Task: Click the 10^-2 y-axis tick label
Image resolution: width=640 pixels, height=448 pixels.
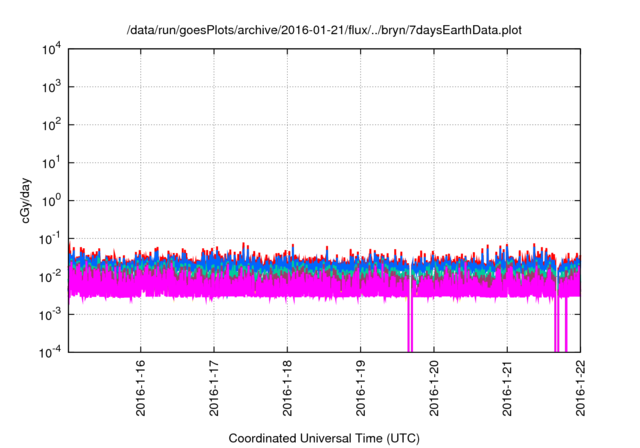Action: 50,276
